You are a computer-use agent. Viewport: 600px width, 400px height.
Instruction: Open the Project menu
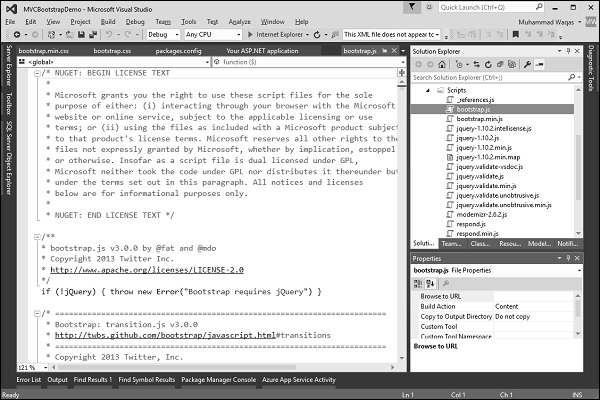coord(80,22)
